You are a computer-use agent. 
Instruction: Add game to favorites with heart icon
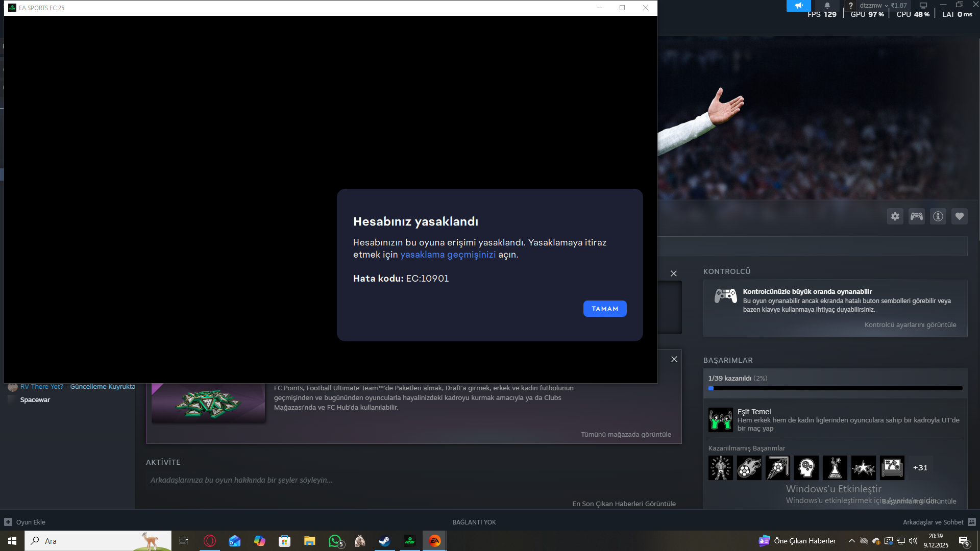(x=960, y=216)
